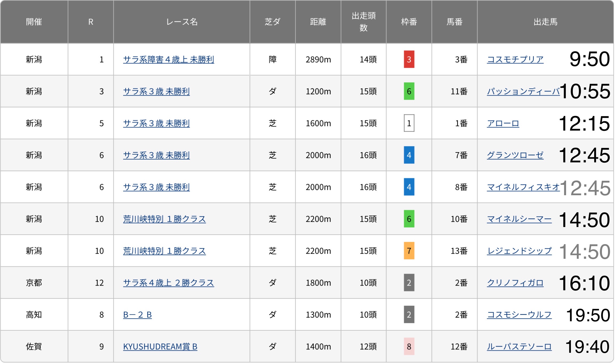
Task: Open the B－２ B race link
Action: click(x=137, y=315)
